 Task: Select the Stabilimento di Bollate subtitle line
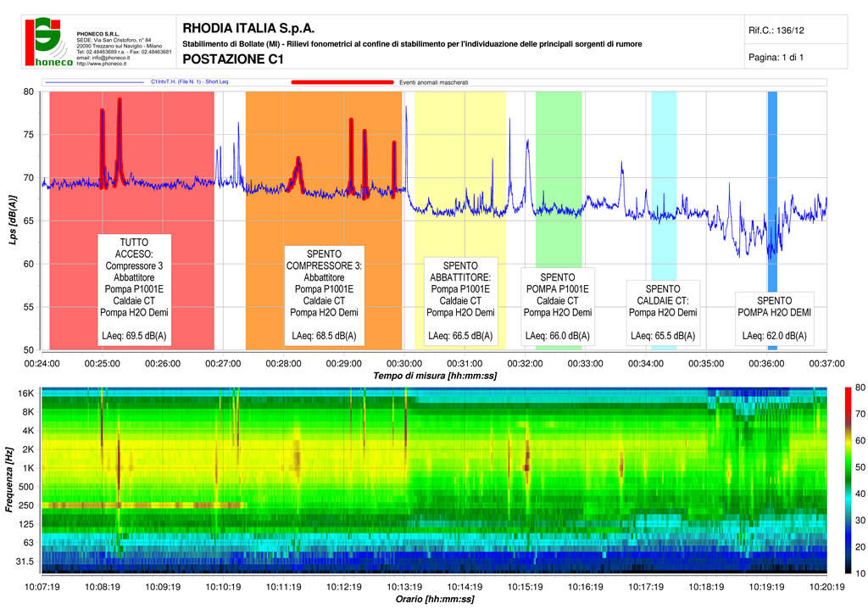[x=413, y=44]
